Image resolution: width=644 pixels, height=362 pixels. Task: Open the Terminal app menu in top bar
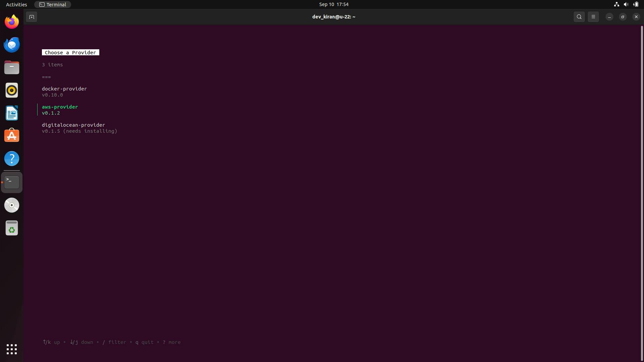click(53, 4)
